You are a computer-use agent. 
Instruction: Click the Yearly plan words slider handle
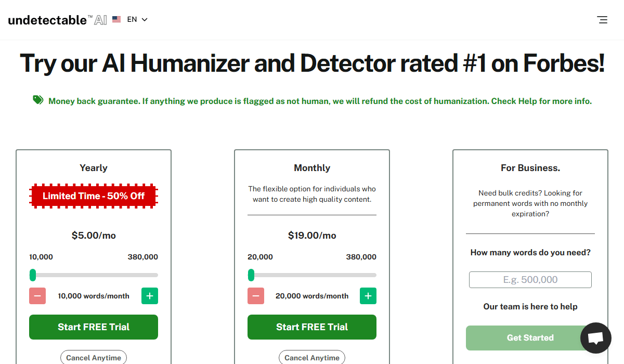click(x=33, y=275)
